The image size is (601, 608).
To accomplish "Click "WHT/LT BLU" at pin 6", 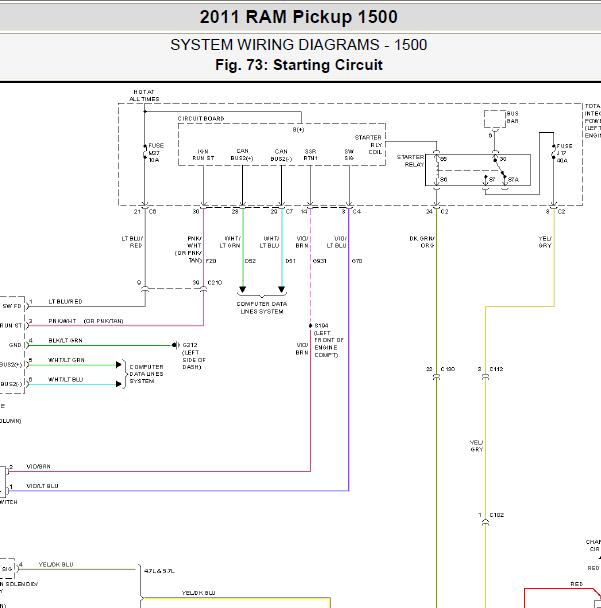I will coord(65,379).
